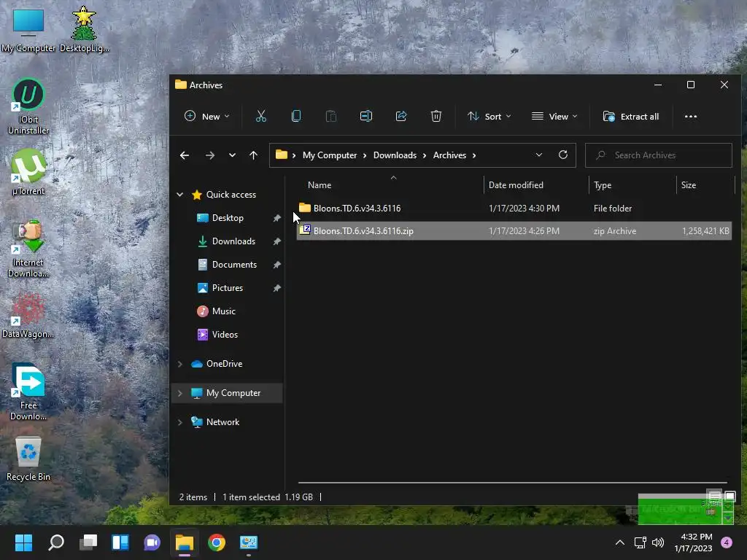Select the µTorrent desktop shortcut
Screen dimensions: 747x560
[28, 172]
